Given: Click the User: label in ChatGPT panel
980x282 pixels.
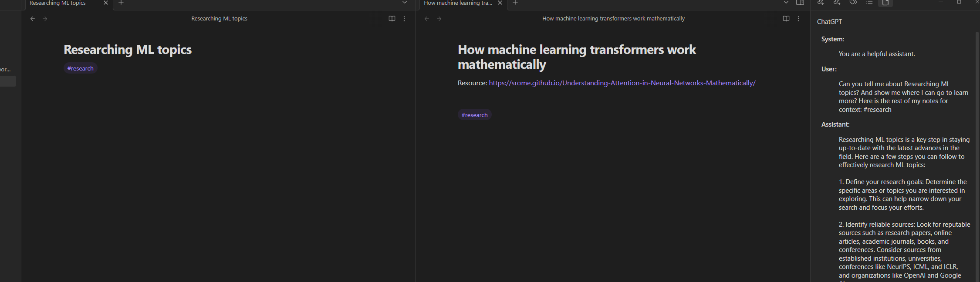Looking at the screenshot, I should pyautogui.click(x=829, y=69).
